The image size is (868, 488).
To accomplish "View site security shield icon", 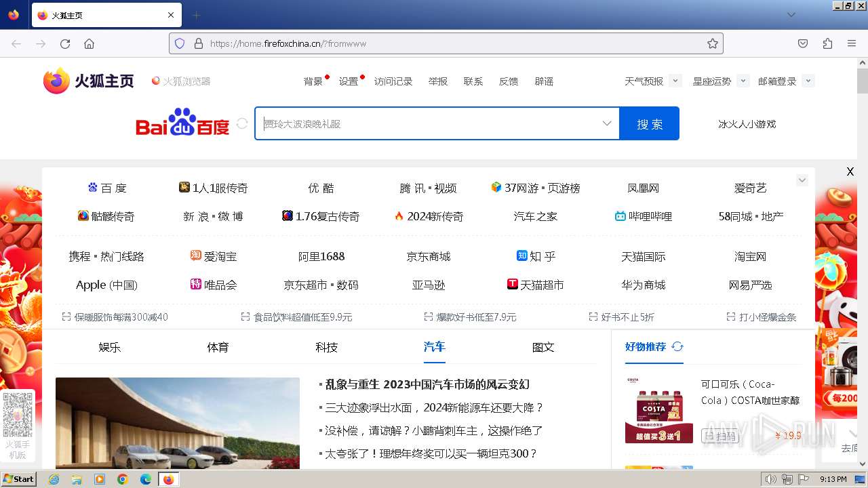I will click(180, 43).
